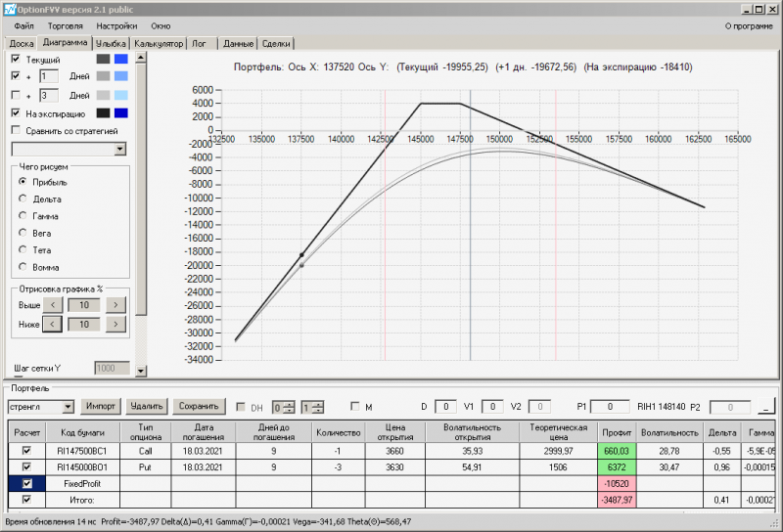Click the OptionFVV app icon in title bar
The width and height of the screenshot is (783, 532).
[9, 8]
